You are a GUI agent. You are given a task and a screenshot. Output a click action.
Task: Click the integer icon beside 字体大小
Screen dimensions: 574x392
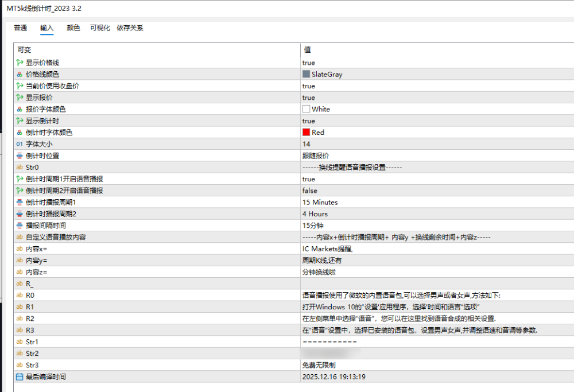(20, 144)
